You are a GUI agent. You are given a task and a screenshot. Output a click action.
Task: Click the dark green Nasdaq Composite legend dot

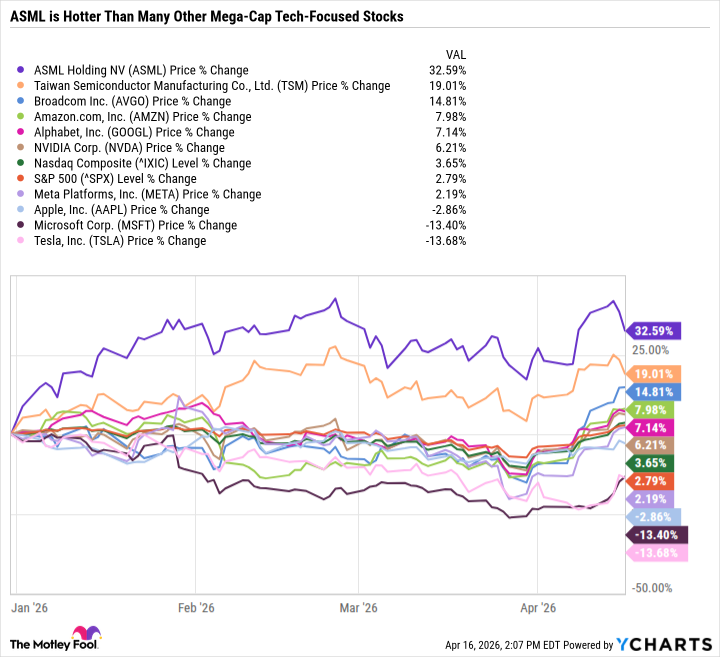[x=23, y=163]
